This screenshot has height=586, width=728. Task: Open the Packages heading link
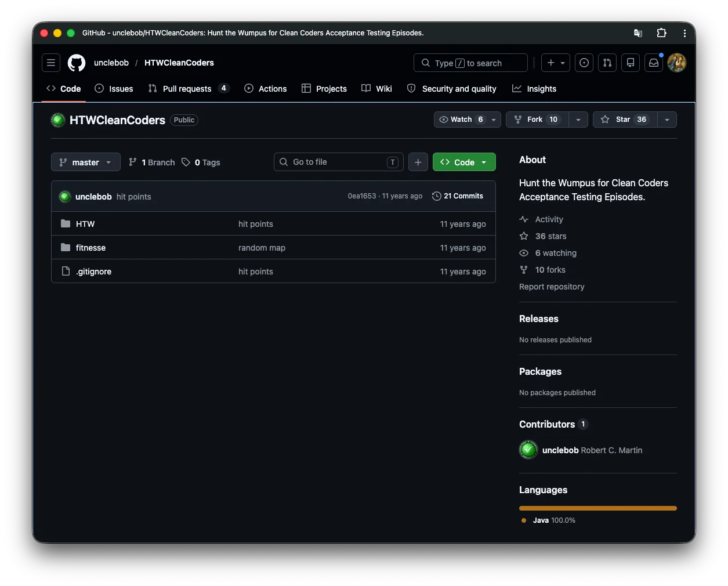click(x=540, y=371)
